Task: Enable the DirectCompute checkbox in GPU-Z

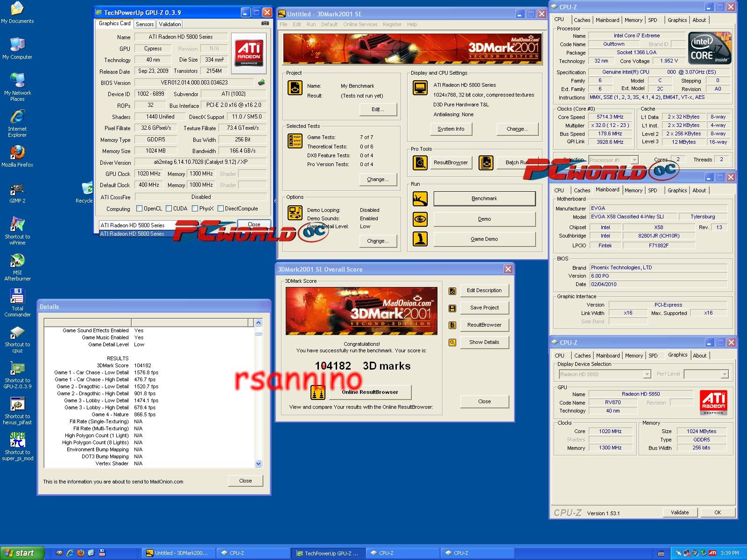Action: pyautogui.click(x=220, y=209)
